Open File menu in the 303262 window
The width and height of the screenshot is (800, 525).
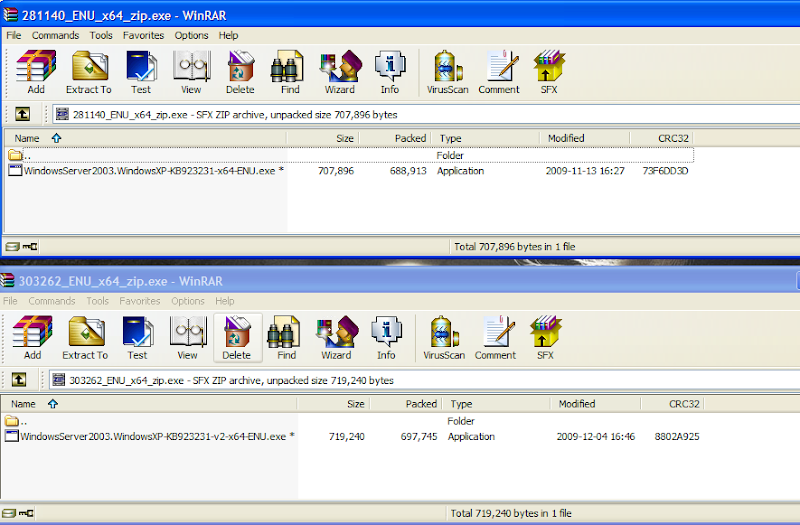click(10, 301)
